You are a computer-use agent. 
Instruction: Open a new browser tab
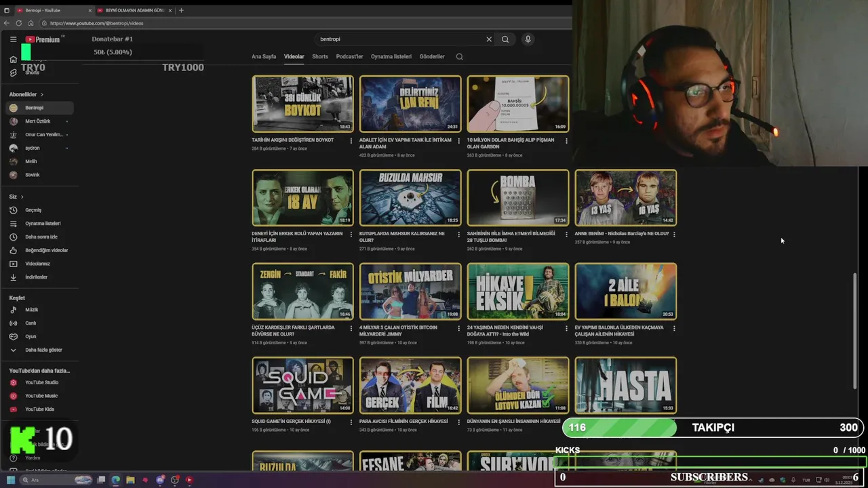tap(181, 10)
